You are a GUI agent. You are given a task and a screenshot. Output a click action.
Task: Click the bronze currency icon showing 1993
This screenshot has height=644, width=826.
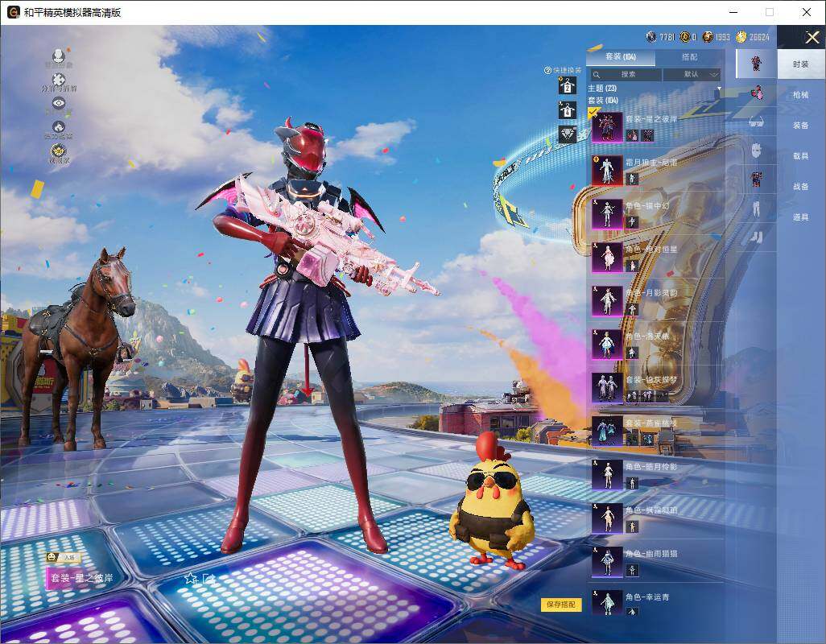(x=708, y=36)
